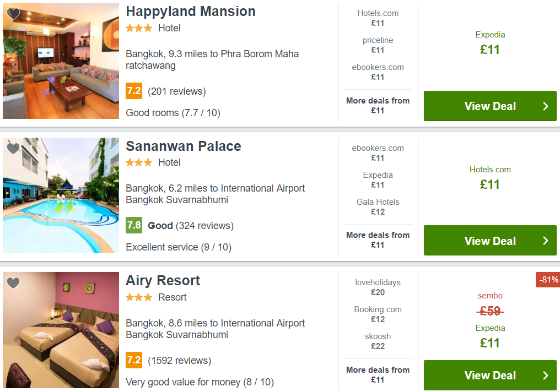The width and height of the screenshot is (560, 392).
Task: Select priceline £11 deal for Happyland Mansion
Action: [x=378, y=45]
